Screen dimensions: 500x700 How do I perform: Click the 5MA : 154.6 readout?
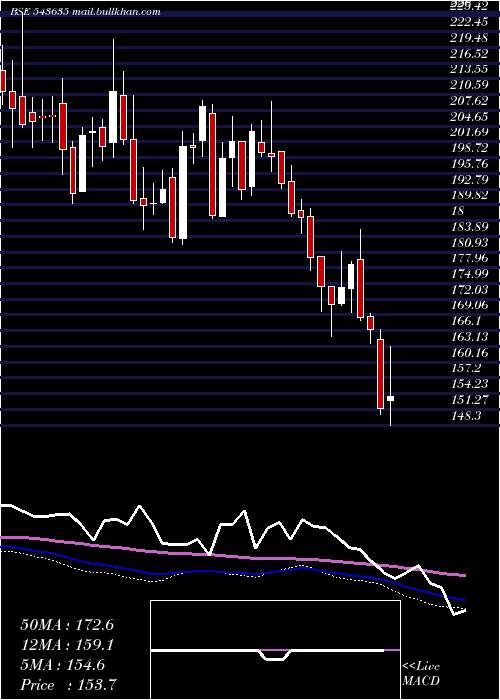(x=62, y=665)
